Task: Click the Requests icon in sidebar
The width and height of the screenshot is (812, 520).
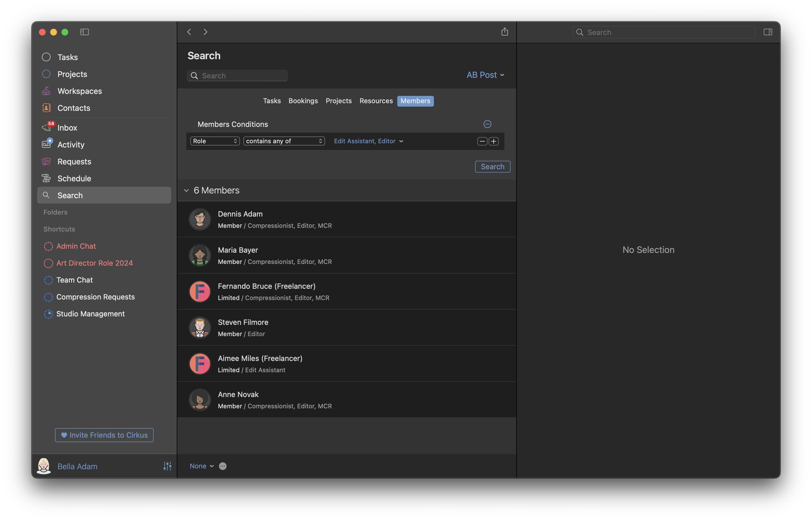Action: pos(46,161)
